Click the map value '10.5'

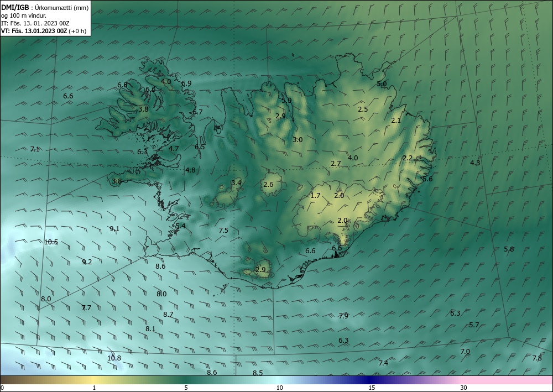(x=51, y=242)
